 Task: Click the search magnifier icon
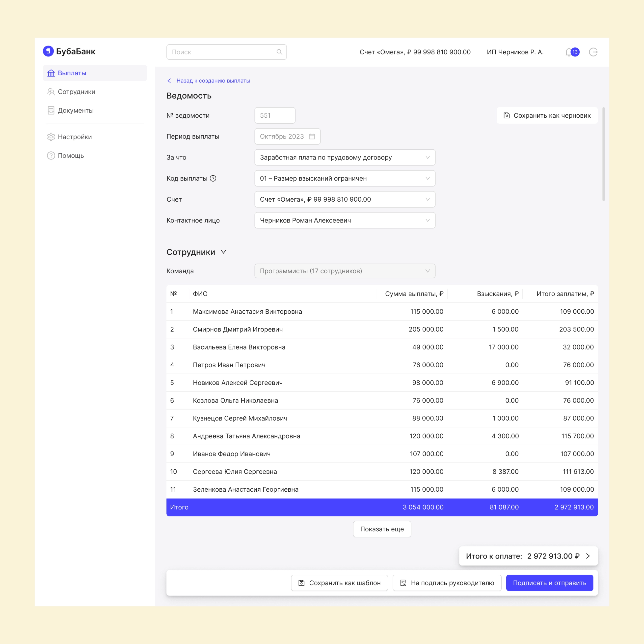(x=279, y=52)
